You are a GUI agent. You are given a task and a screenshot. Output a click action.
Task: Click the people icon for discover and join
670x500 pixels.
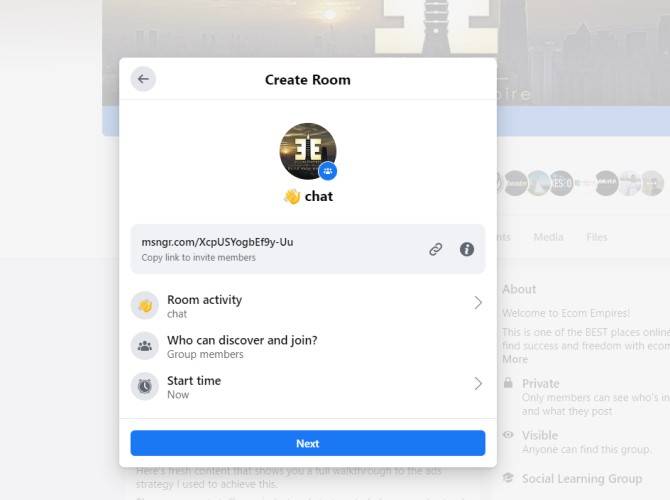[145, 346]
